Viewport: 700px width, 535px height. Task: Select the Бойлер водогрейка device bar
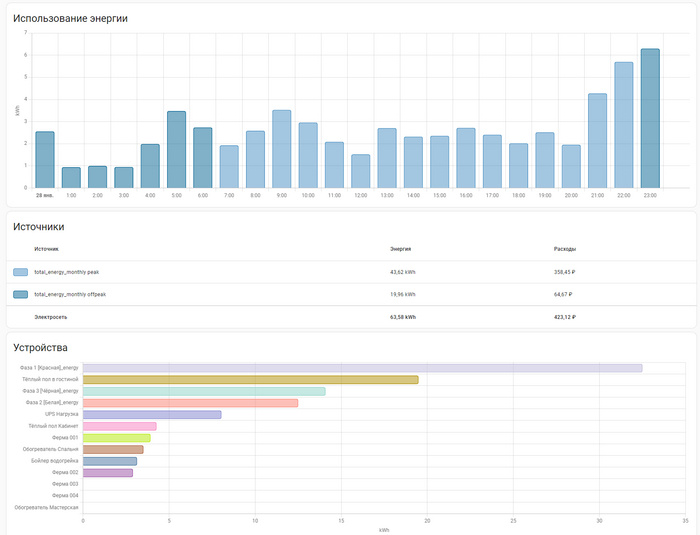tap(110, 461)
